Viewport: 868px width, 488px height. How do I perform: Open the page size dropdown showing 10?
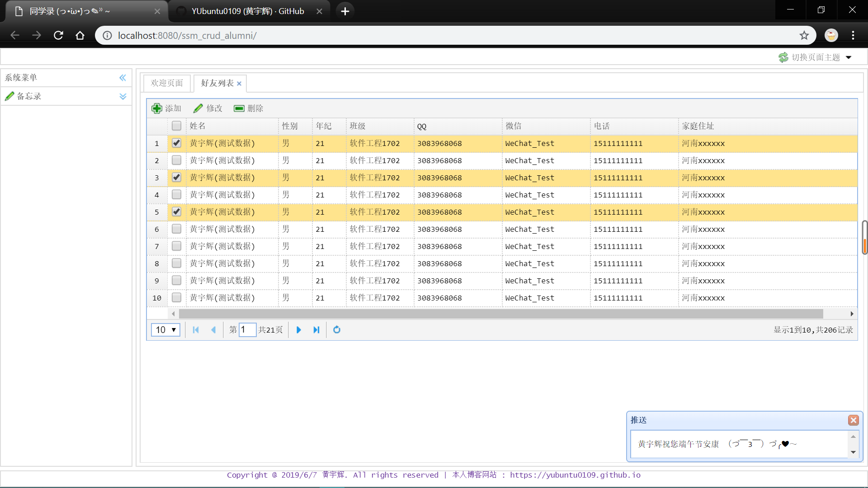click(165, 330)
